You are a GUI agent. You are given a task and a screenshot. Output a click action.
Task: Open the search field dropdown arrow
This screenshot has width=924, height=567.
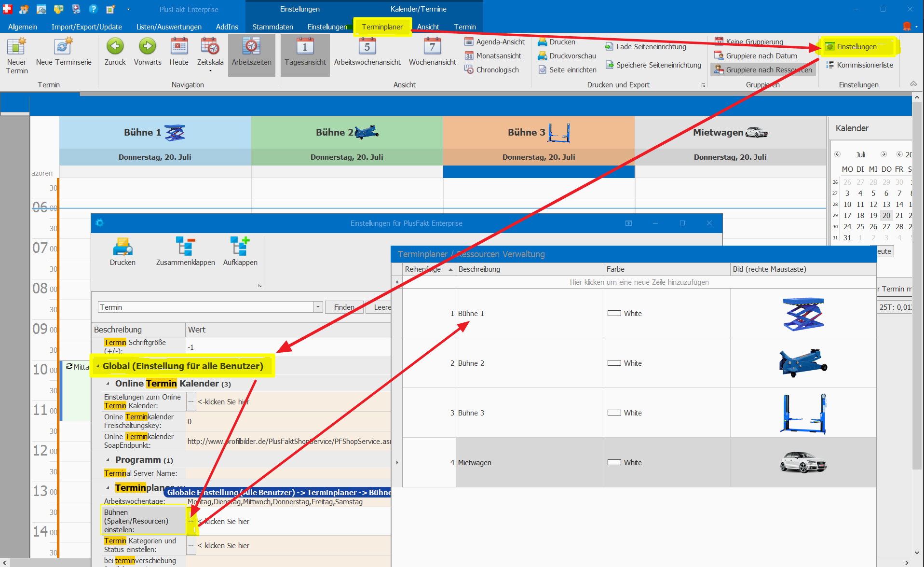(x=317, y=307)
